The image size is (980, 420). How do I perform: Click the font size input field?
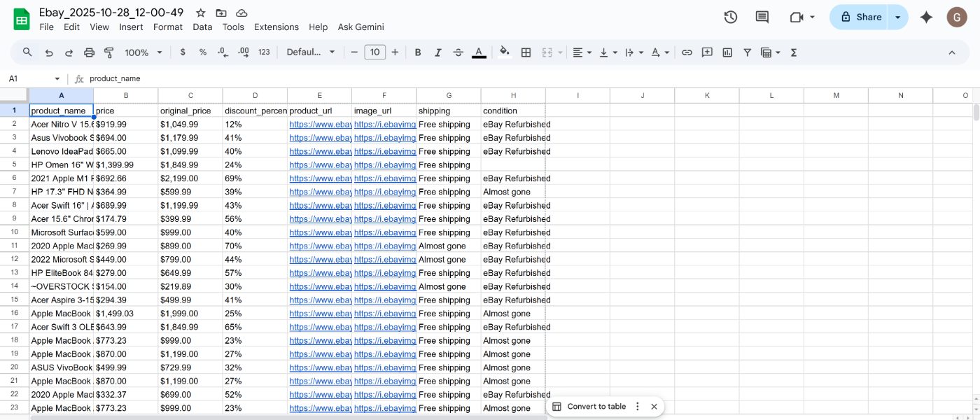tap(375, 52)
